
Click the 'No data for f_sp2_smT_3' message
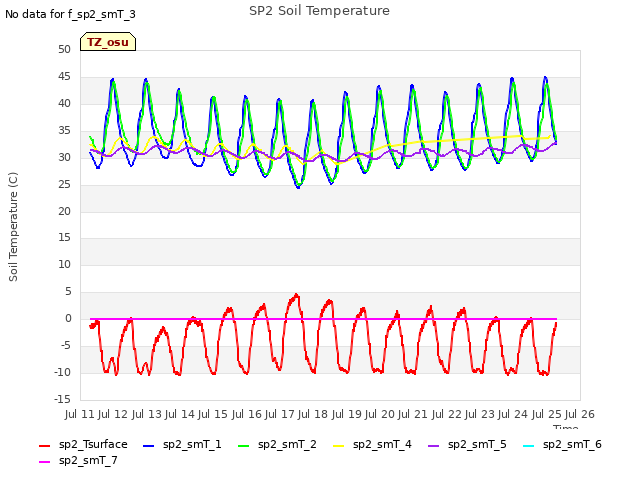pyautogui.click(x=70, y=14)
